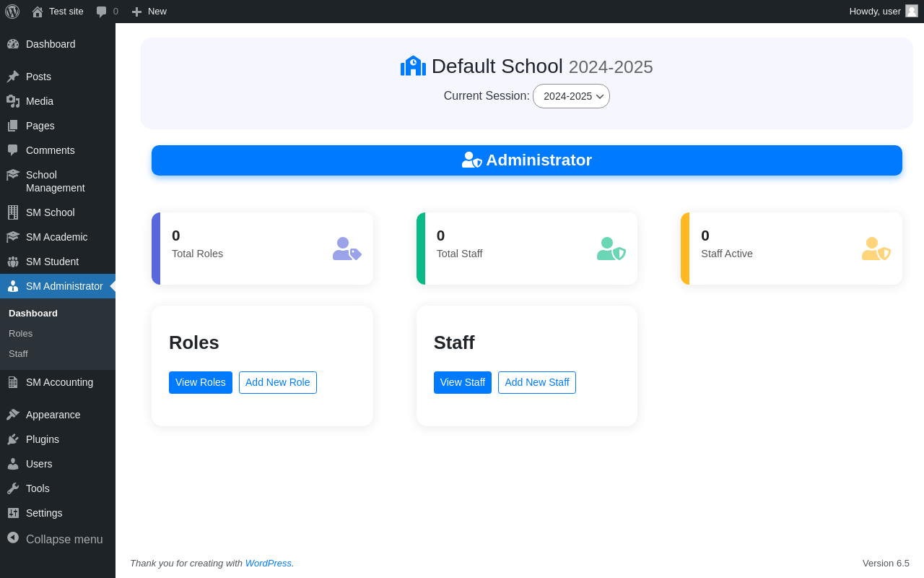Click the View Staff button

point(463,382)
